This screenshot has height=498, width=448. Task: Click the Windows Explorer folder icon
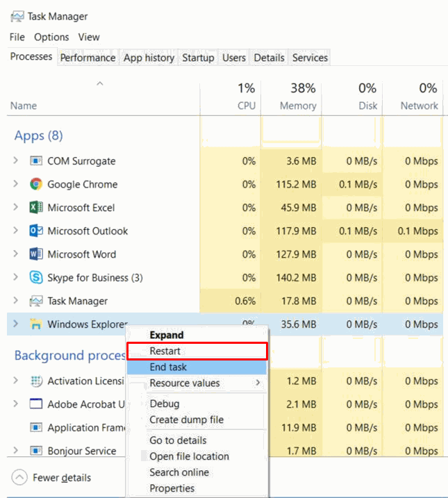36,324
